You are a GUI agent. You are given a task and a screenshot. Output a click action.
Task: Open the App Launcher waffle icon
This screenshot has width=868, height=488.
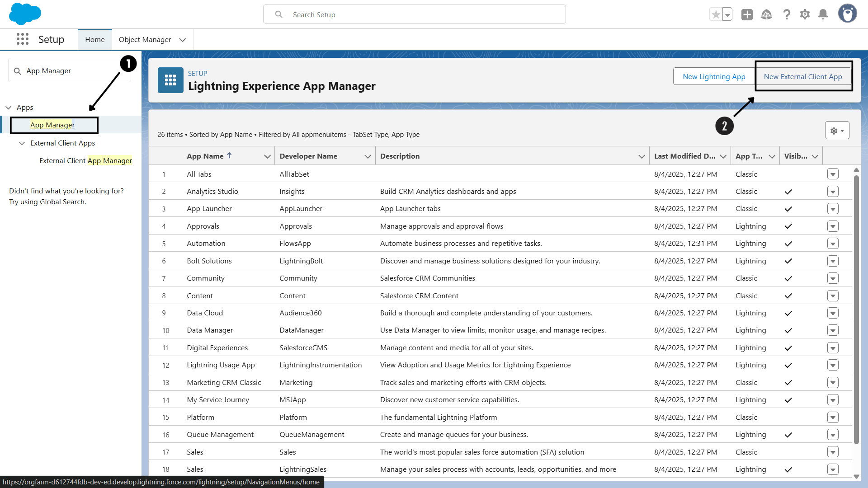coord(23,39)
